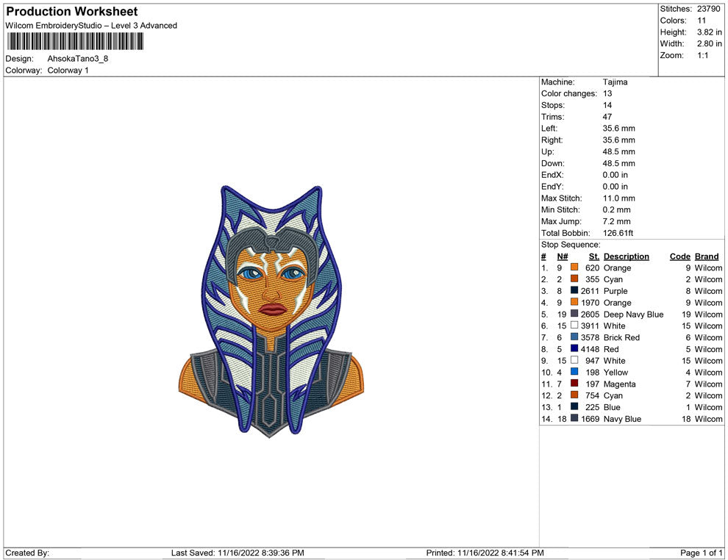Select the dark swatch for 2611 Purple
728x560 pixels.
[x=574, y=290]
